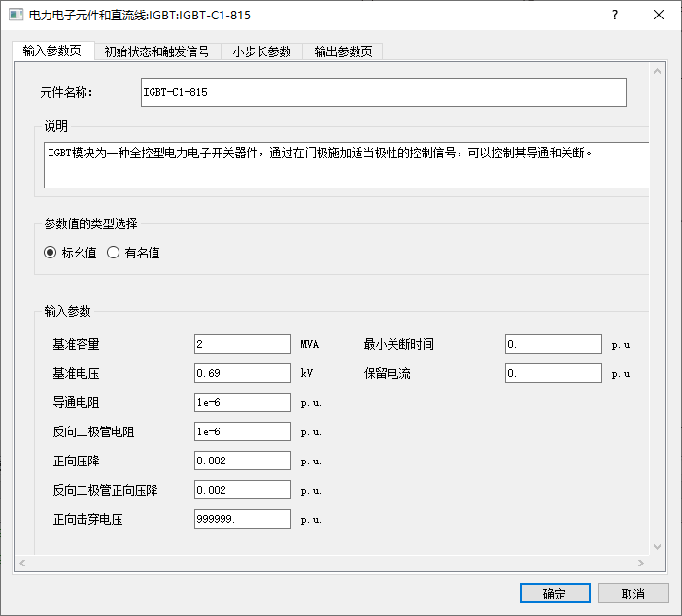
Task: Click the 取消 button
Action: click(x=633, y=594)
